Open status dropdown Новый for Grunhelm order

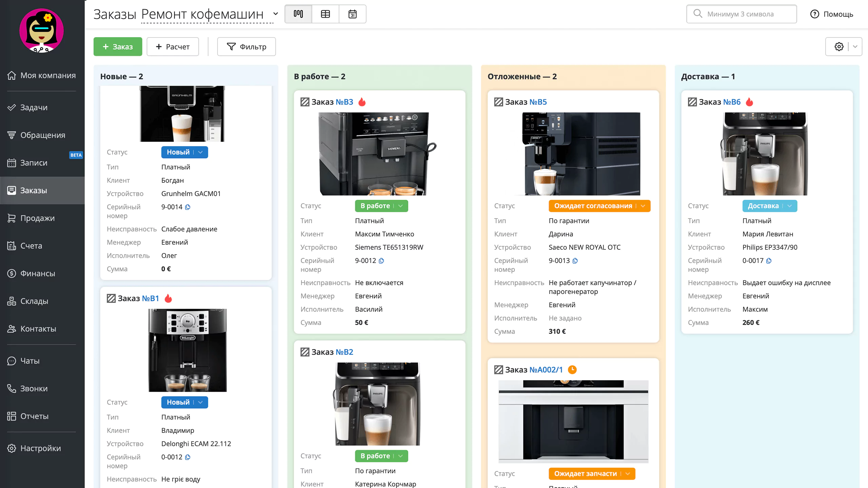click(x=184, y=152)
